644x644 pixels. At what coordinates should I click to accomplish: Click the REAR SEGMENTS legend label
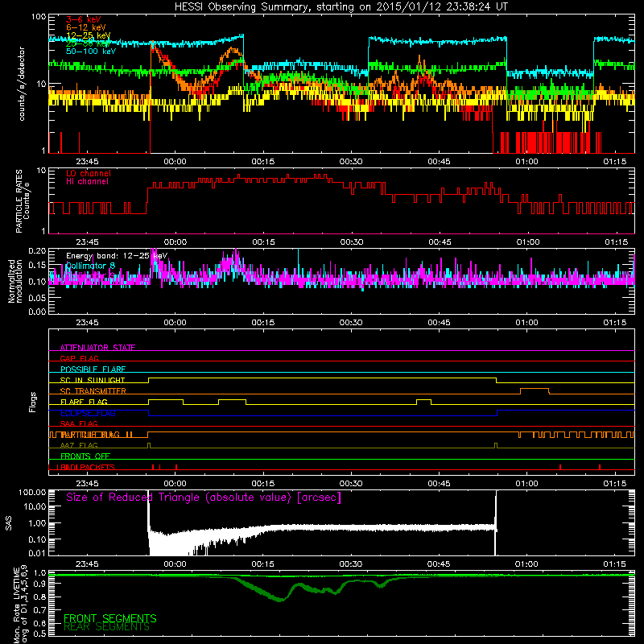106,627
